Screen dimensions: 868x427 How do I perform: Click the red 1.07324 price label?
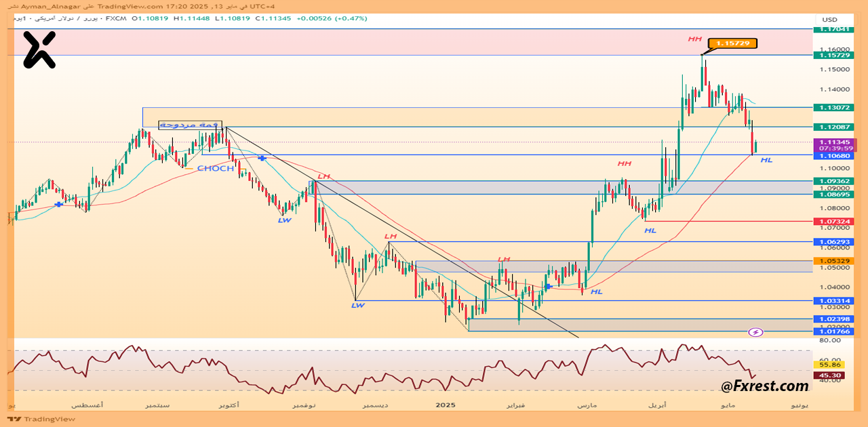click(833, 221)
